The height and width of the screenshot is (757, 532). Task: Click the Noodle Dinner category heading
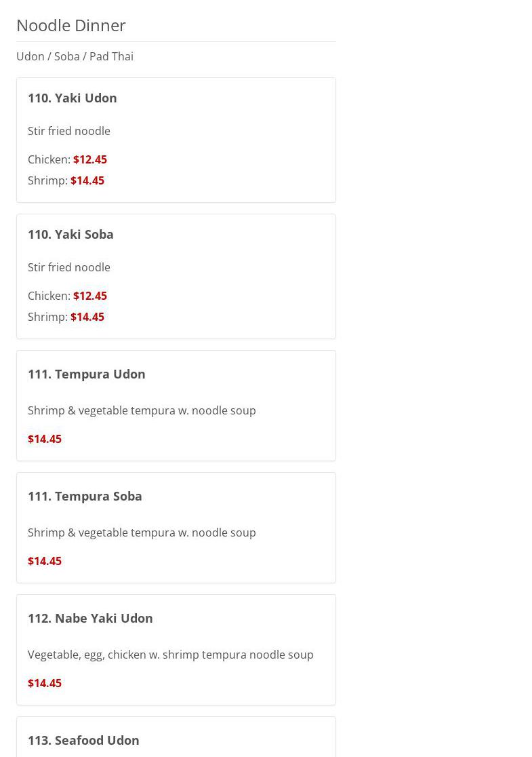71,25
